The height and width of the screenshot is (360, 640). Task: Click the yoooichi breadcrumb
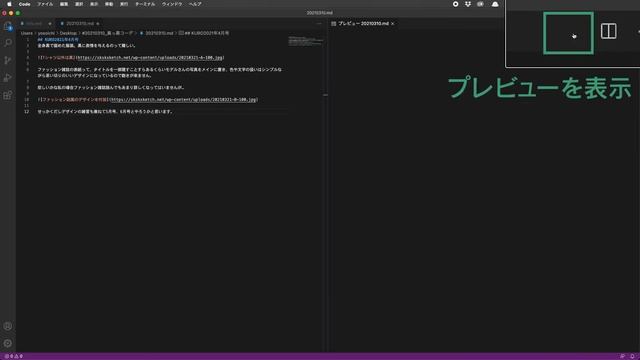pos(46,33)
